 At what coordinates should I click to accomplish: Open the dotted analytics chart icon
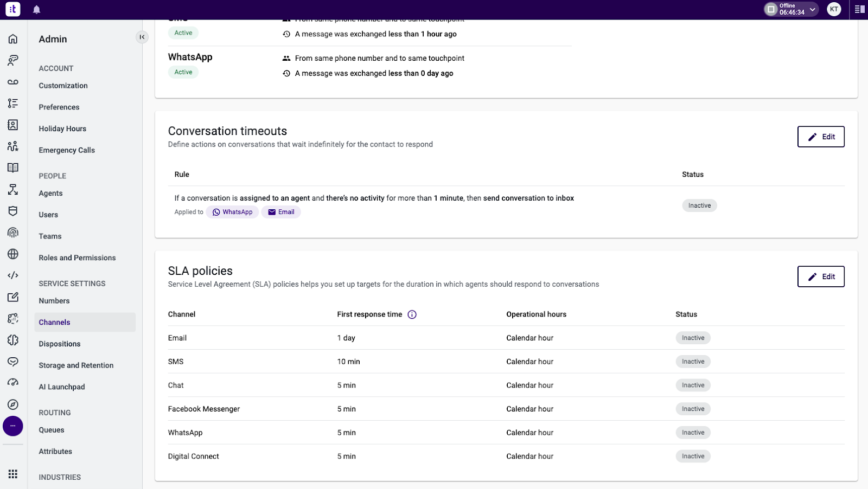point(13,318)
